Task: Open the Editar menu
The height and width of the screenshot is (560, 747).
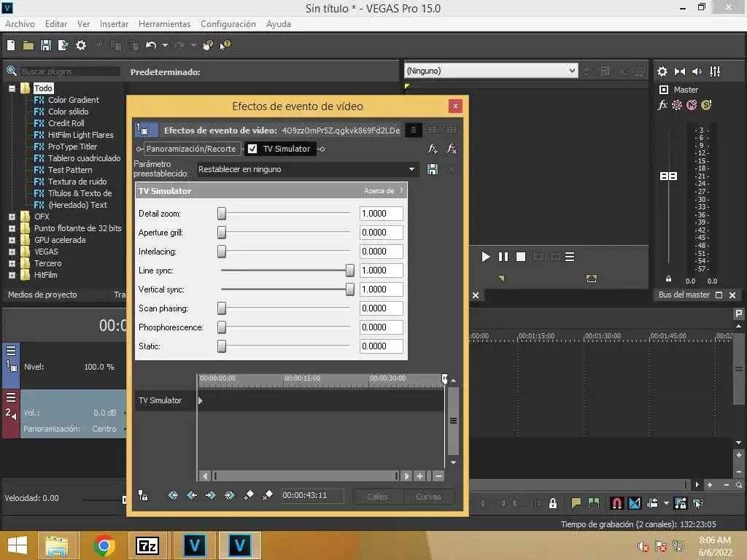Action: tap(55, 24)
